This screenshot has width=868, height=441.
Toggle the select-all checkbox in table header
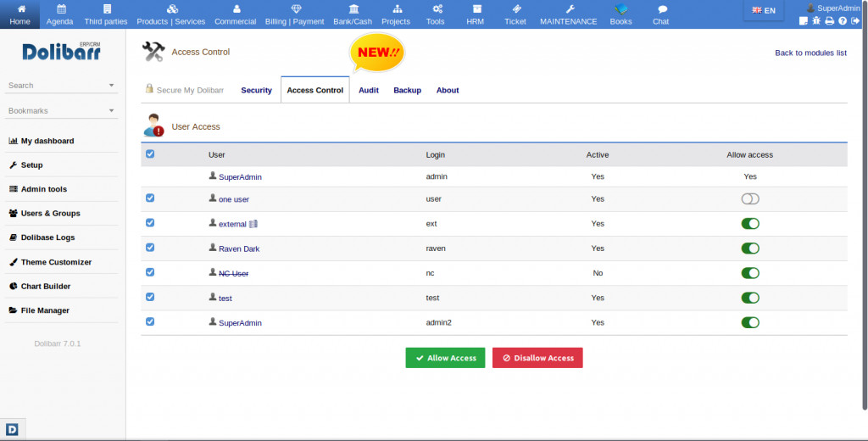click(x=150, y=154)
